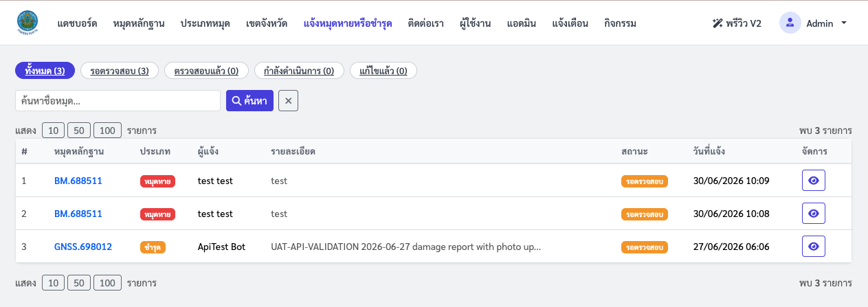Screen dimensions: 868x307
Task: Filter by รอตรวจสอบ (3)
Action: 120,71
